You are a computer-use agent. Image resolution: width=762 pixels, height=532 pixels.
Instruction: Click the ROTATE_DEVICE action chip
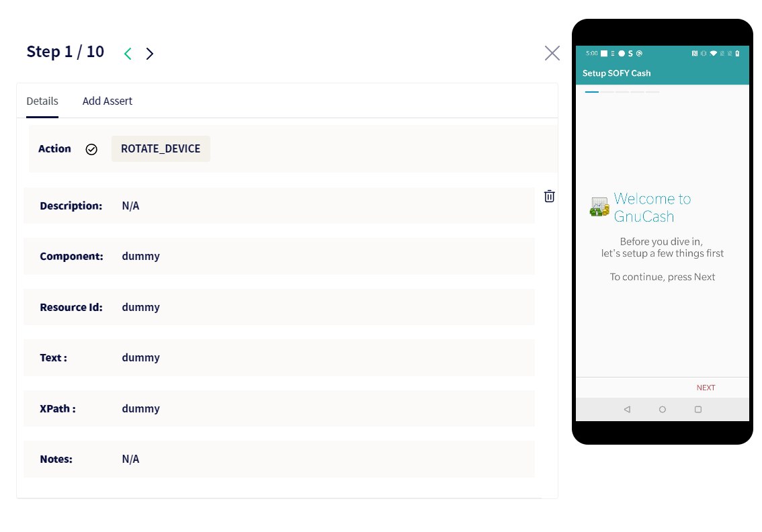pyautogui.click(x=161, y=148)
